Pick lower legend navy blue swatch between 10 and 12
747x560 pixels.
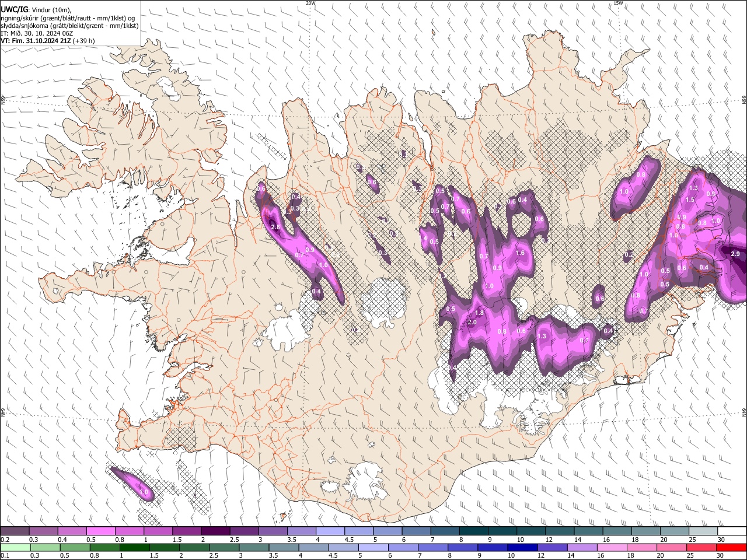point(522,547)
